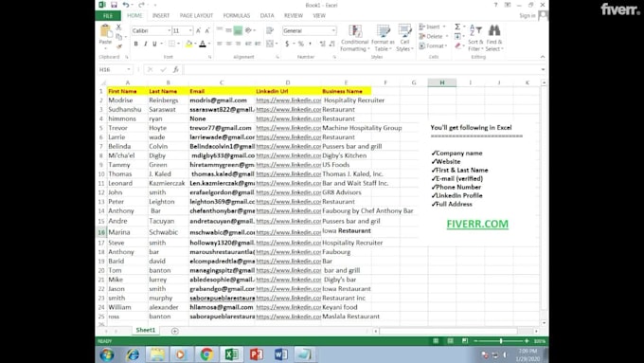Open the Conditional Formatting menu
Image resolution: width=644 pixels, height=363 pixels.
point(355,38)
